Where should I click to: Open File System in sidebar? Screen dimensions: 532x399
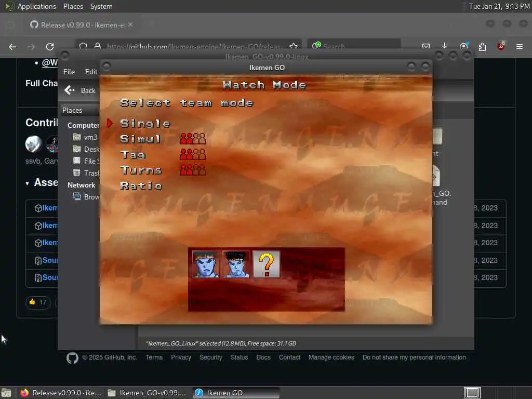86,161
